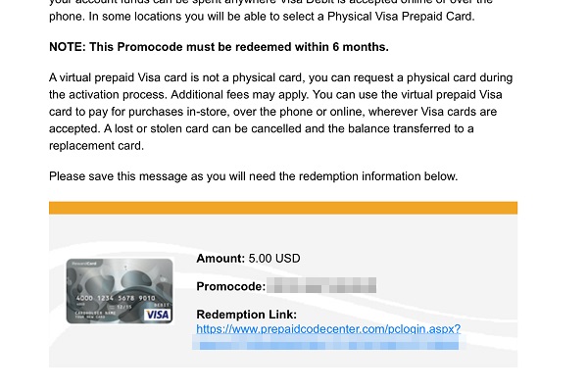Select the blurred Promocode value
The width and height of the screenshot is (588, 392).
321,285
